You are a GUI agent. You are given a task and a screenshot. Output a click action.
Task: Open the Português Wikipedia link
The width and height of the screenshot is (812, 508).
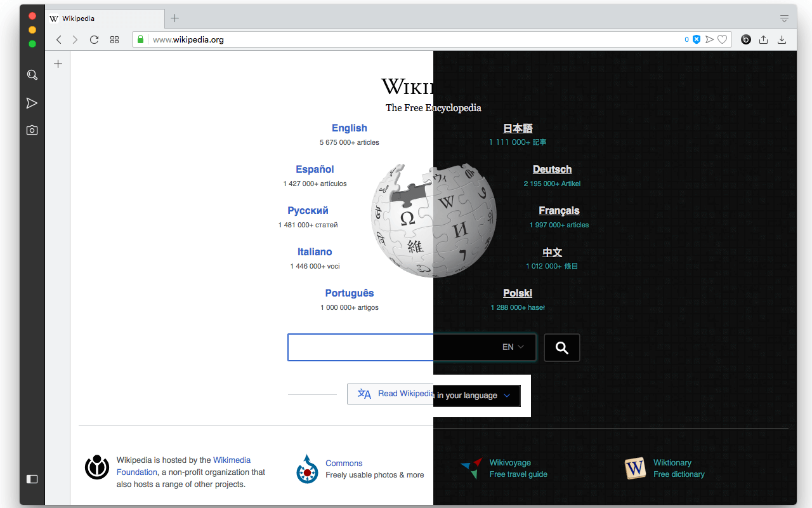click(350, 293)
